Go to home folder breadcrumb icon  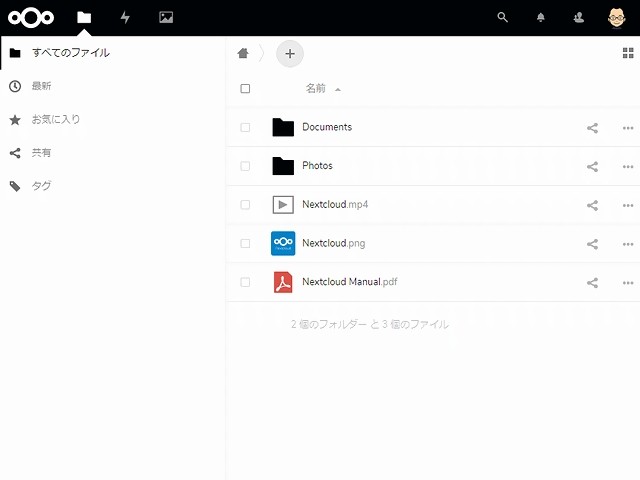pos(243,54)
